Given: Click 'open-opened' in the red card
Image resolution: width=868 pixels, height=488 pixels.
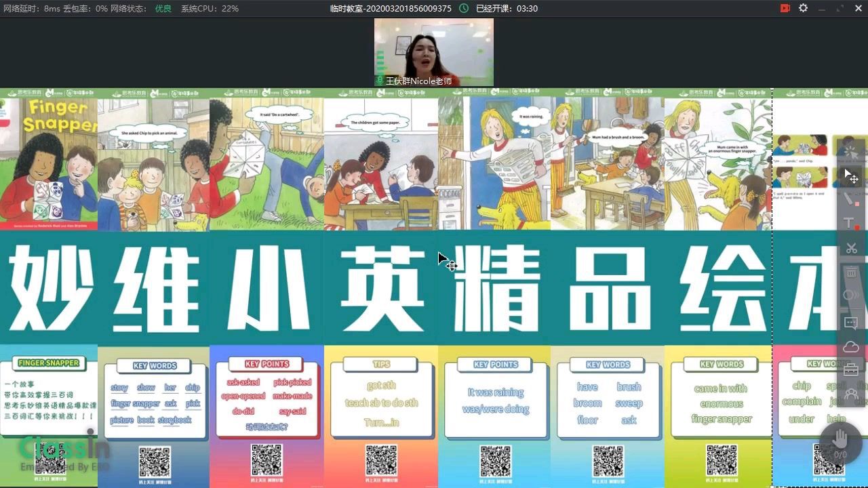Looking at the screenshot, I should tap(243, 396).
